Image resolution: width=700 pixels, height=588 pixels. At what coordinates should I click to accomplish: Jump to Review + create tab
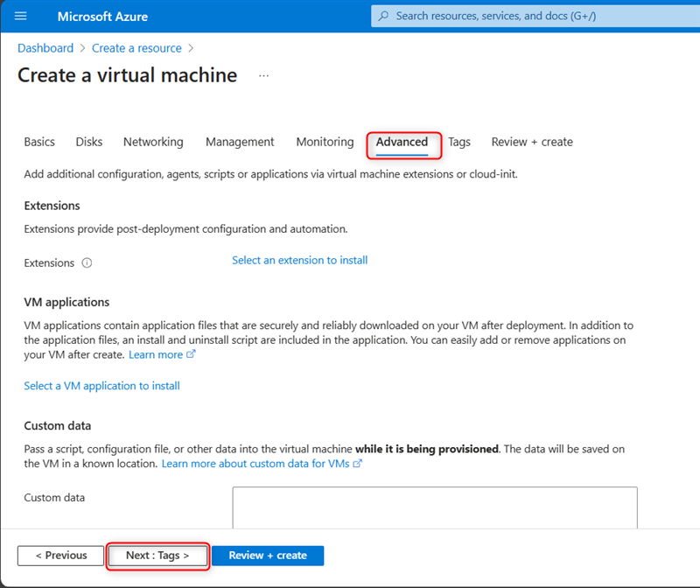(x=532, y=142)
